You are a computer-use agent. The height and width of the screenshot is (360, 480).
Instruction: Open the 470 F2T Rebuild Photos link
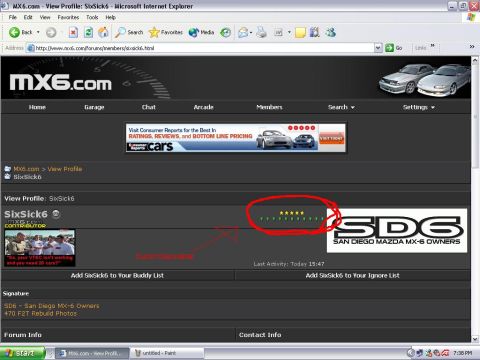[40, 314]
